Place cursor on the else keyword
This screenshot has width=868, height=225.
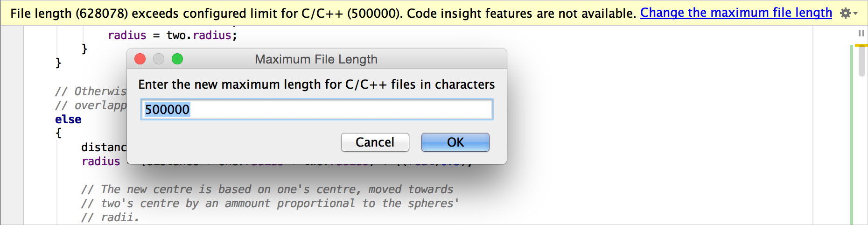tap(68, 120)
